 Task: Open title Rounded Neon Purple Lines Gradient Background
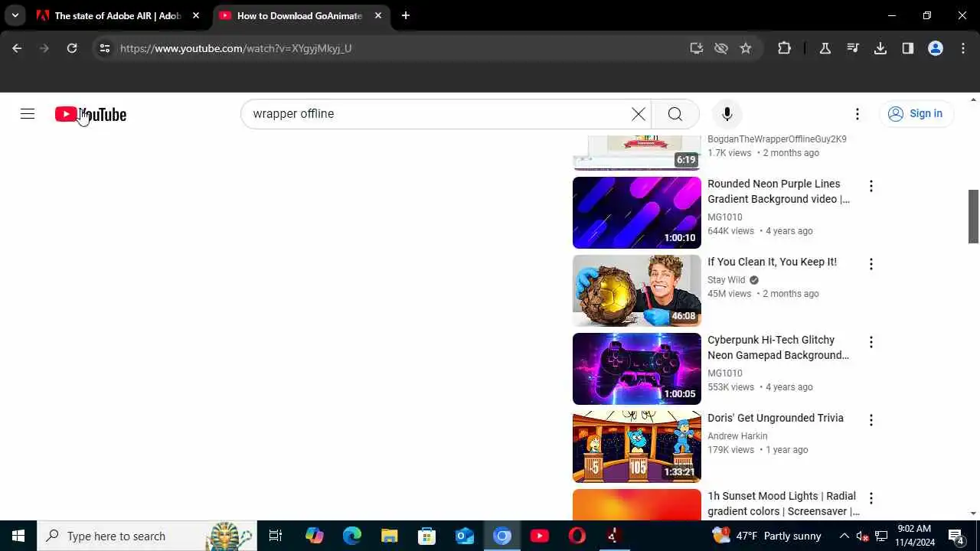tap(779, 191)
